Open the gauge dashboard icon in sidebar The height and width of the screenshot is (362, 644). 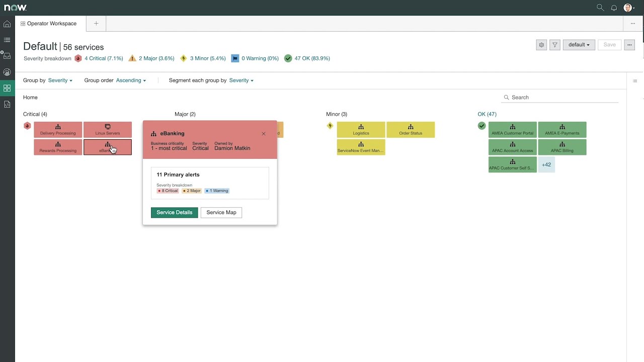(7, 72)
